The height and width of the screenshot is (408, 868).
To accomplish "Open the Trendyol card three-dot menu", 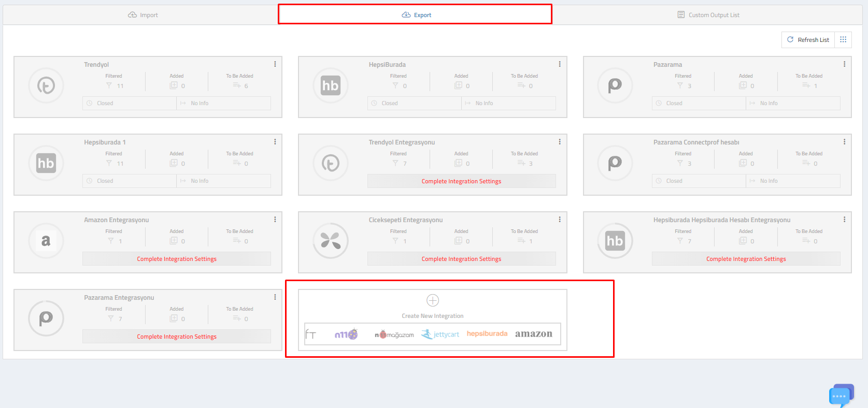I will tap(275, 64).
